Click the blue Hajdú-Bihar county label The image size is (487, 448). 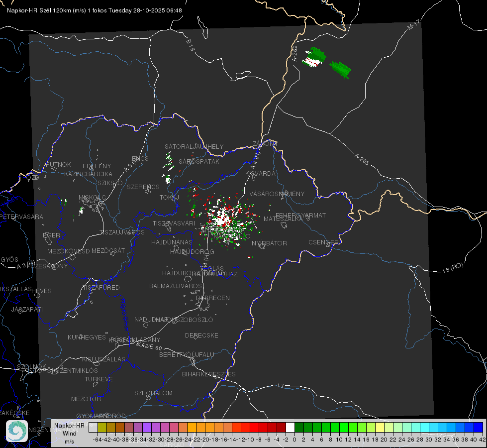click(x=124, y=315)
